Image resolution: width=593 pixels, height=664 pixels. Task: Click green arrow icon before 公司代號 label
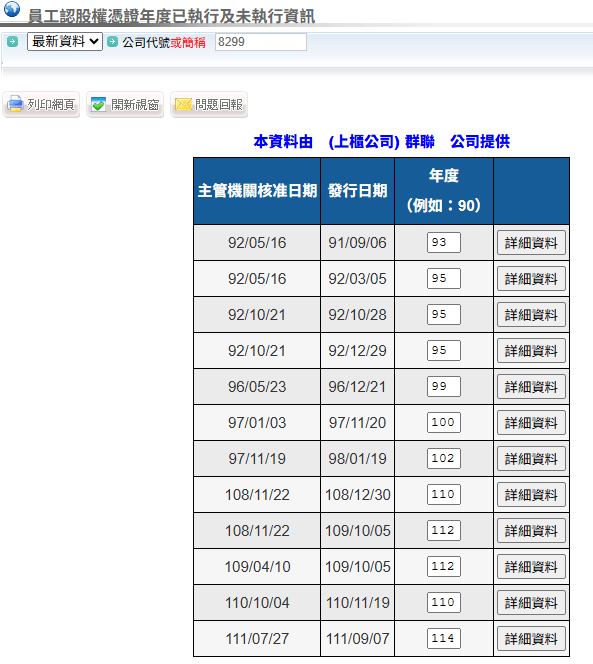tap(112, 42)
